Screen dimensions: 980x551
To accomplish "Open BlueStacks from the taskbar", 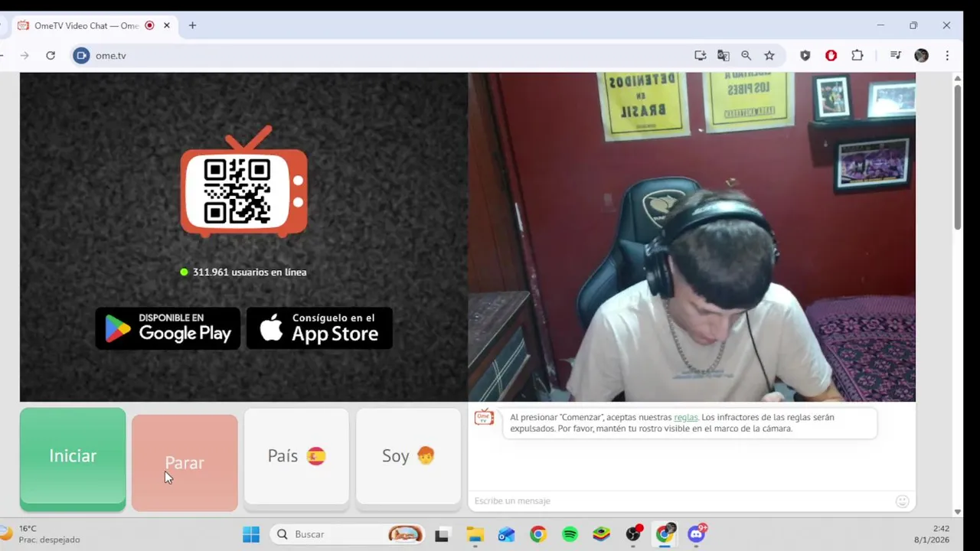I will coord(602,534).
